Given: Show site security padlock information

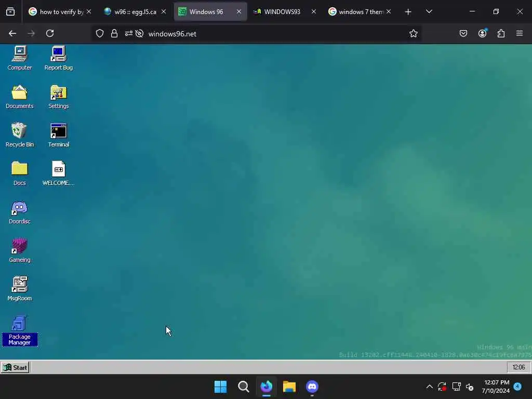Looking at the screenshot, I should click(x=114, y=34).
